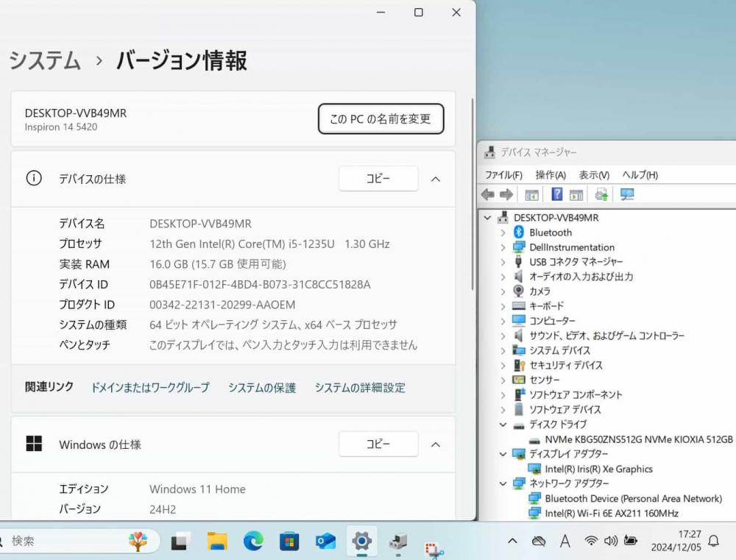The image size is (736, 560).
Task: Click the カメラ webcam icon
Action: (519, 291)
